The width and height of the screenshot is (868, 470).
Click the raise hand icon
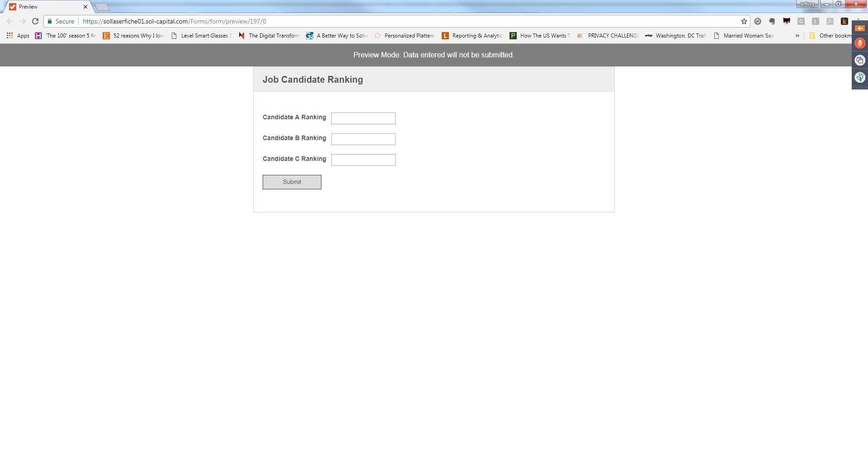coord(860,77)
